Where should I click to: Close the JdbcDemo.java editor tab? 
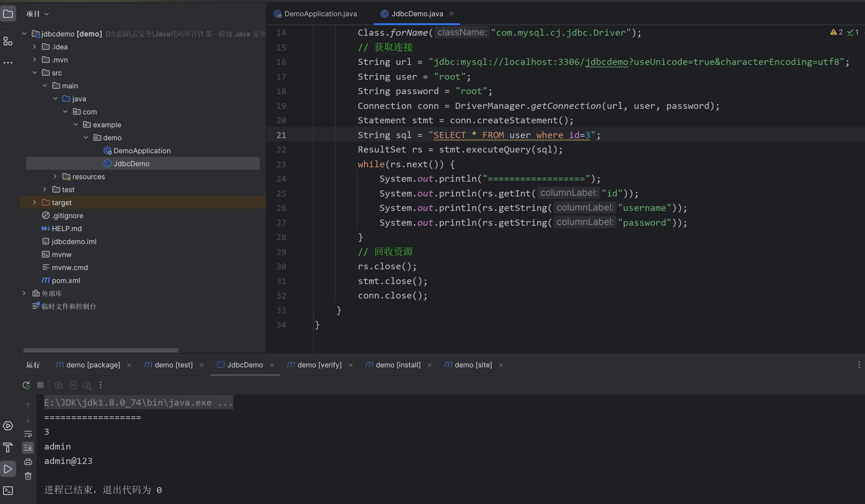[x=452, y=14]
